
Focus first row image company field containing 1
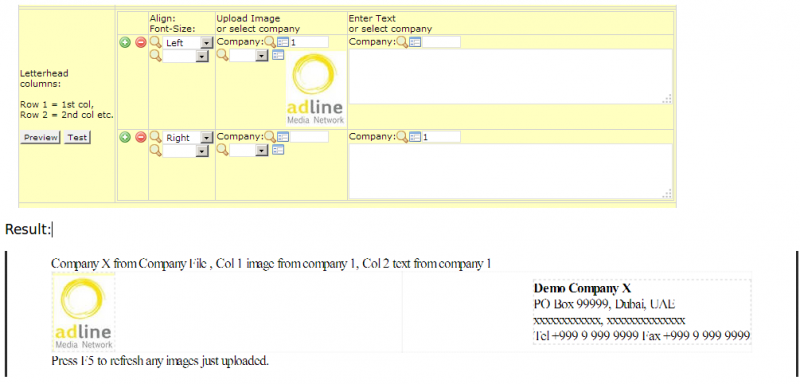point(309,42)
